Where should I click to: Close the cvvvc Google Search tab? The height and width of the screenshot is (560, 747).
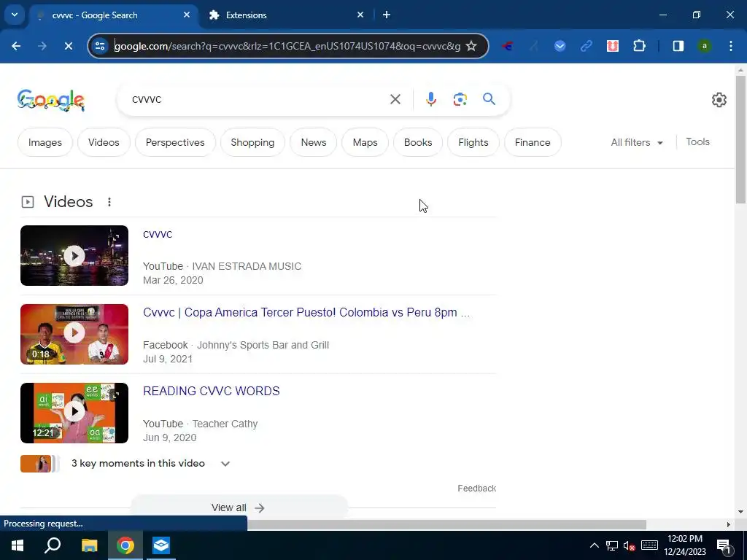coord(187,15)
